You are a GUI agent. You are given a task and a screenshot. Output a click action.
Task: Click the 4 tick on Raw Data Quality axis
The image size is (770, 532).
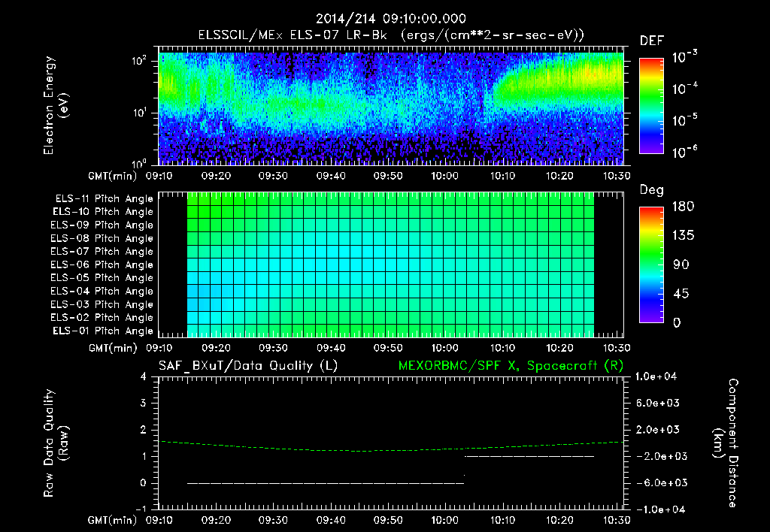coord(144,377)
